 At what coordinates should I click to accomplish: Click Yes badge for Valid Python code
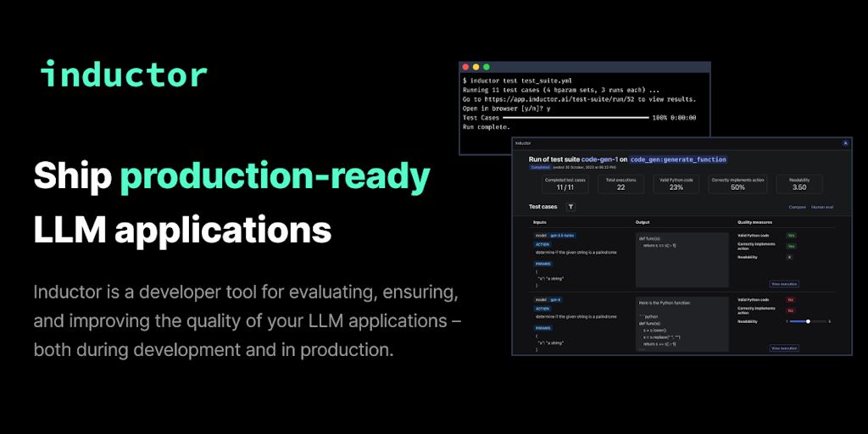click(x=791, y=236)
